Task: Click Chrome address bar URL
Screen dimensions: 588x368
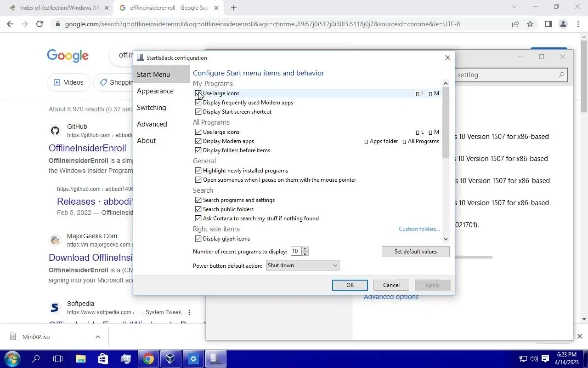Action: click(262, 24)
